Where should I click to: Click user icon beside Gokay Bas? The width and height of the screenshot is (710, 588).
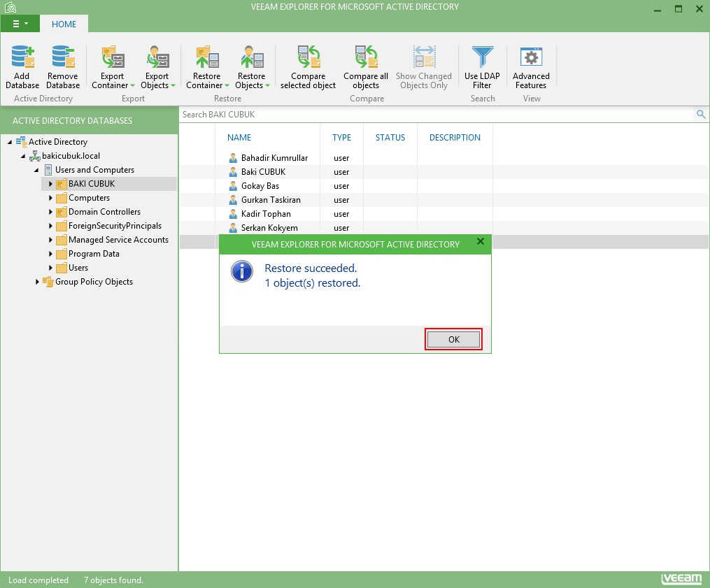[x=233, y=186]
